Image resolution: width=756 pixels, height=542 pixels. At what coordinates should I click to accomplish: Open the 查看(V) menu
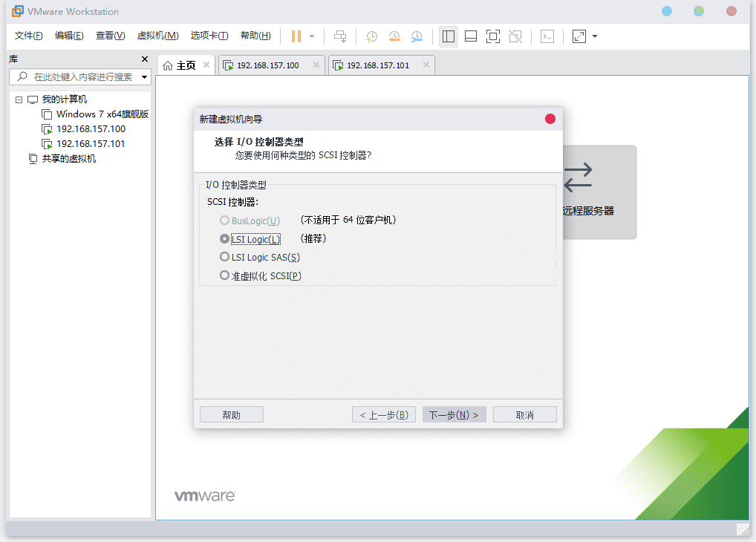coord(111,36)
